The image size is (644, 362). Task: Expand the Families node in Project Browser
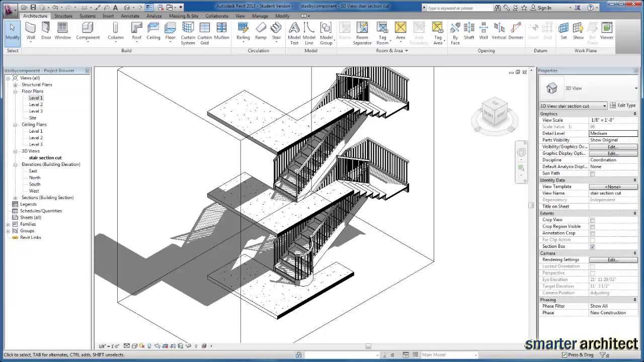pyautogui.click(x=8, y=224)
